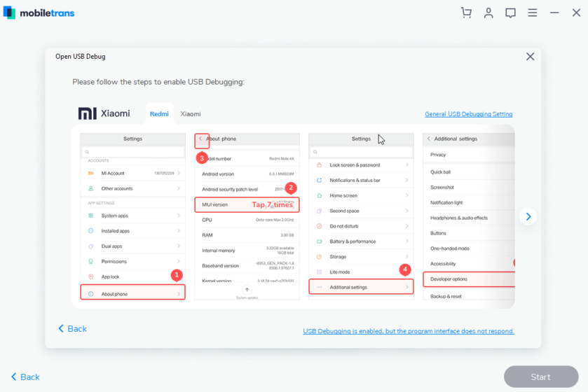
Task: Go Back on the main window bottom
Action: coord(25,377)
